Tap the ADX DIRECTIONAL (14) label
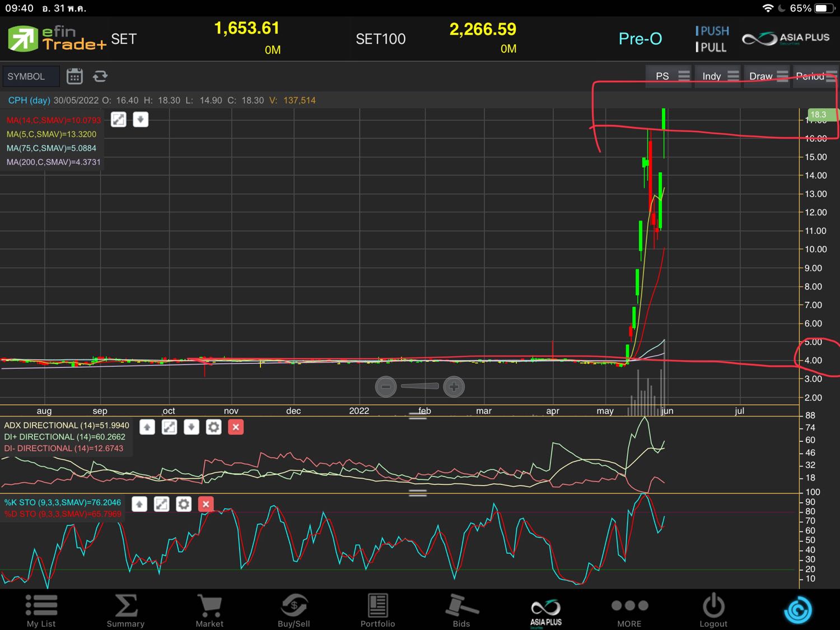Viewport: 840px width, 630px height. click(67, 426)
